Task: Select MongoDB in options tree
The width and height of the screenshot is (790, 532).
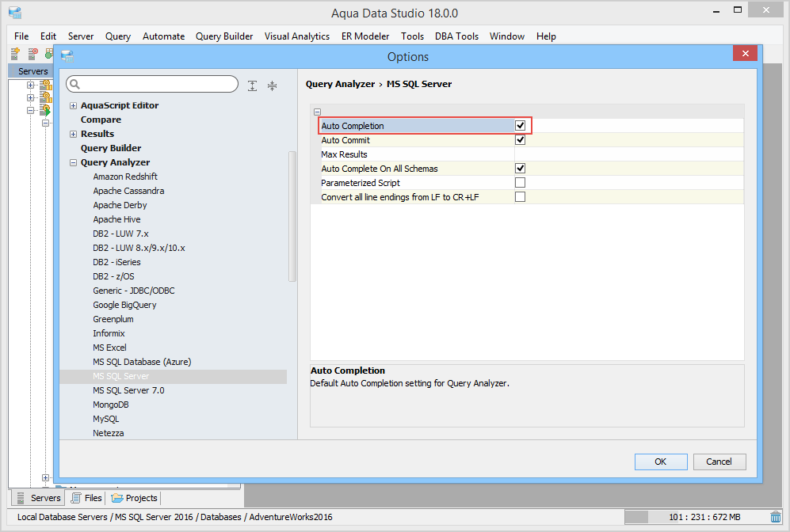Action: coord(110,405)
